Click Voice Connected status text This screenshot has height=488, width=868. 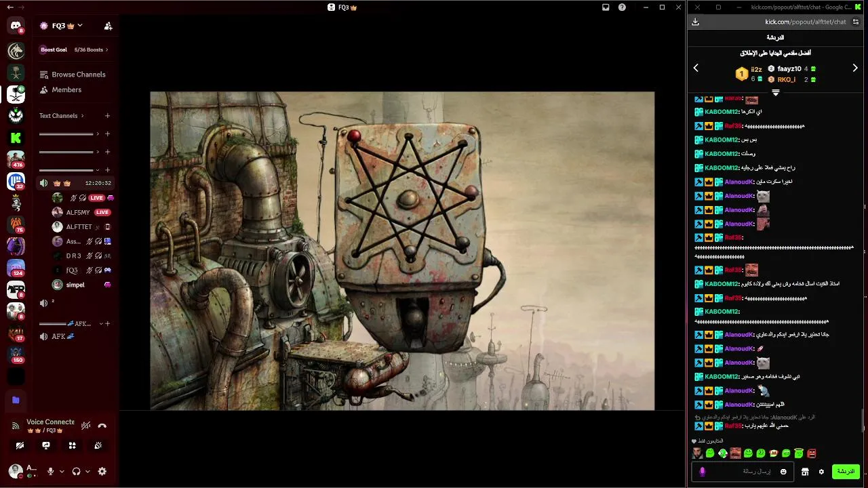point(50,422)
